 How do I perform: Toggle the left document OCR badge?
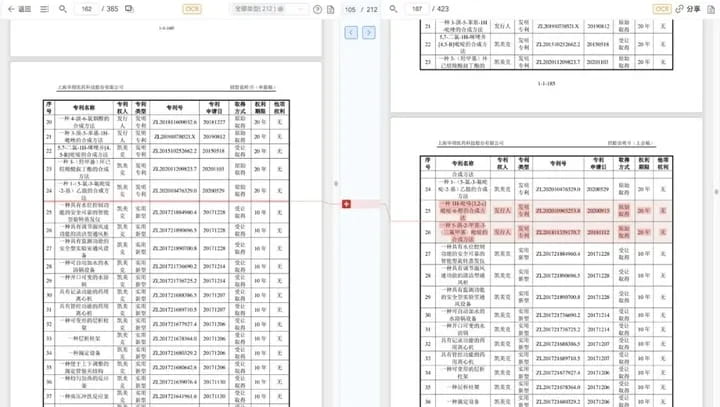tap(191, 8)
